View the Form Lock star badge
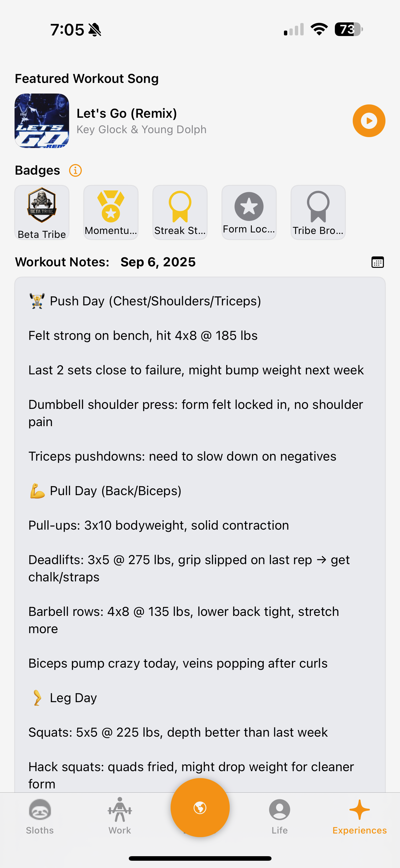The width and height of the screenshot is (400, 868). point(249,212)
